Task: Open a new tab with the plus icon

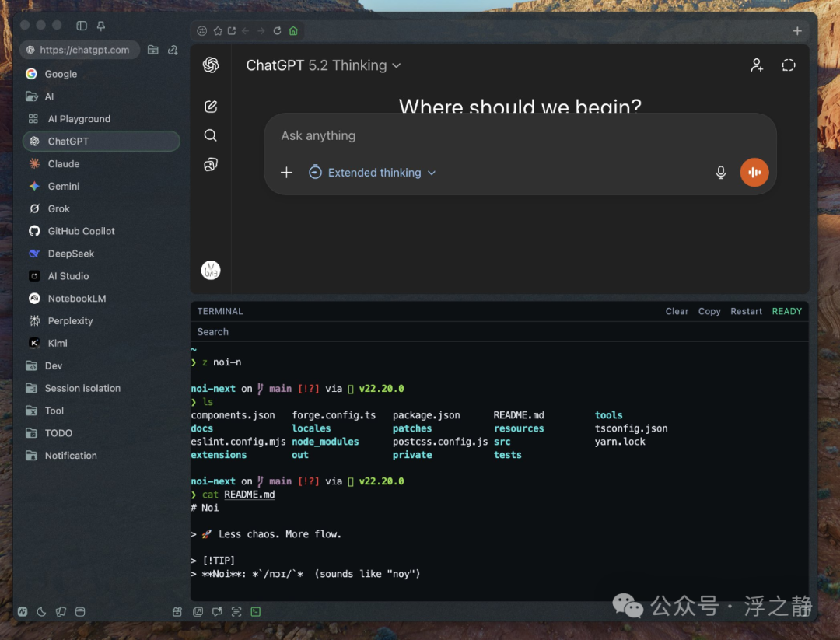Action: pos(797,31)
